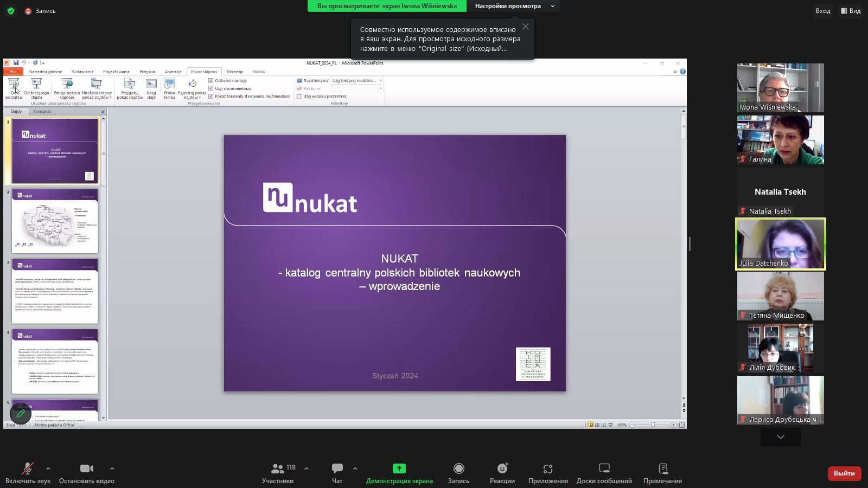Switch to Wstawianie ribbon tab
868x488 pixels.
pos(82,72)
